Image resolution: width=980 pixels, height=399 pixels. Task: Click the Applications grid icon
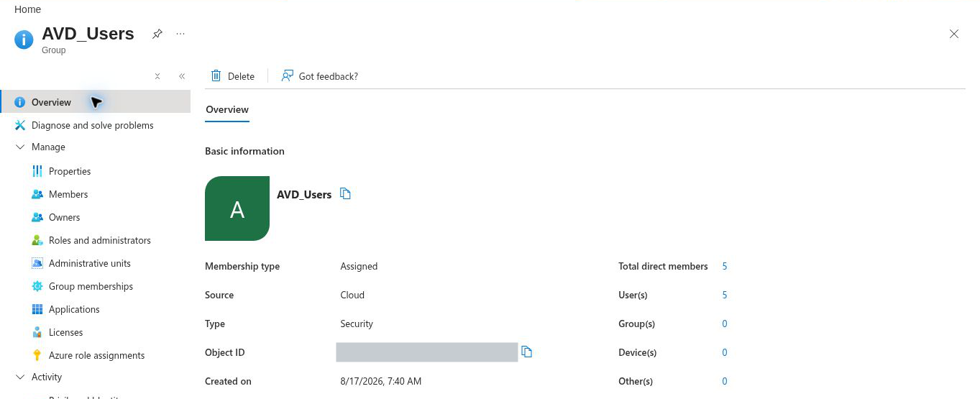tap(37, 309)
